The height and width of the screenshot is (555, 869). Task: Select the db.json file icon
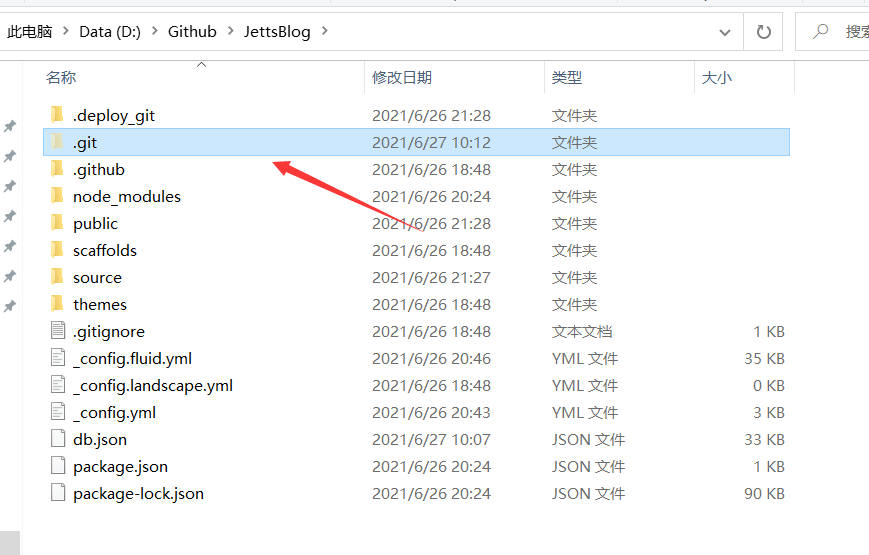pyautogui.click(x=57, y=439)
